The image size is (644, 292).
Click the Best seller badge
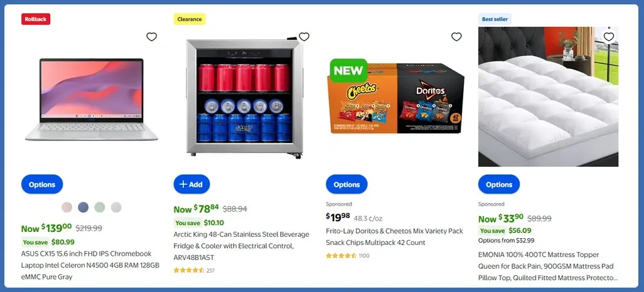tap(495, 19)
